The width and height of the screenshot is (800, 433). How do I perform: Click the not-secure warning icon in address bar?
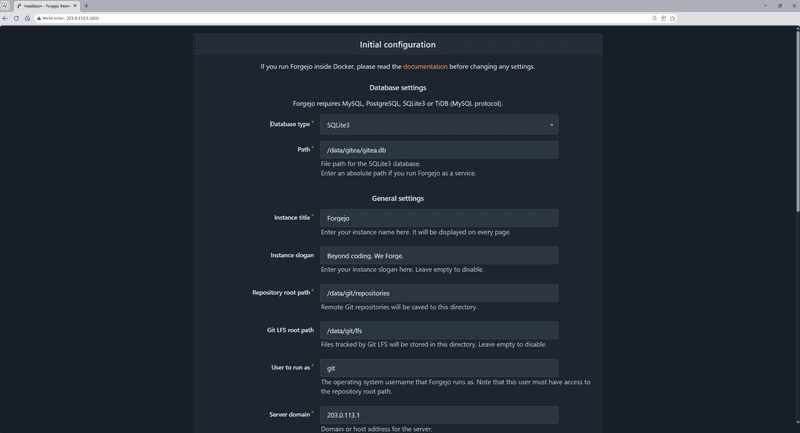pos(39,18)
